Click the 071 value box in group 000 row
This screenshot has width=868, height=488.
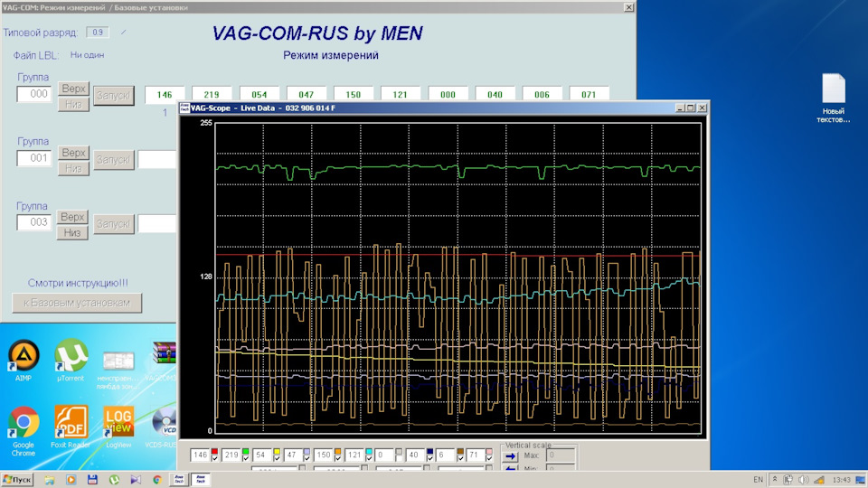[589, 95]
